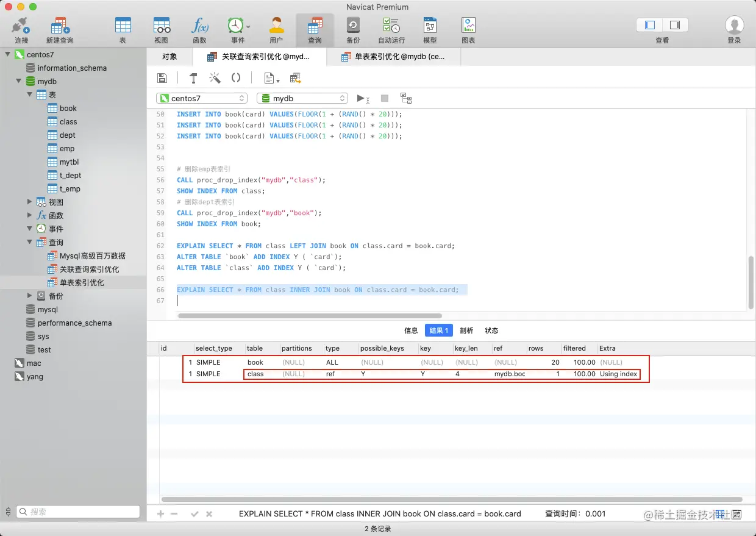The image size is (756, 536).
Task: Click the explain plan tree icon
Action: pyautogui.click(x=406, y=98)
